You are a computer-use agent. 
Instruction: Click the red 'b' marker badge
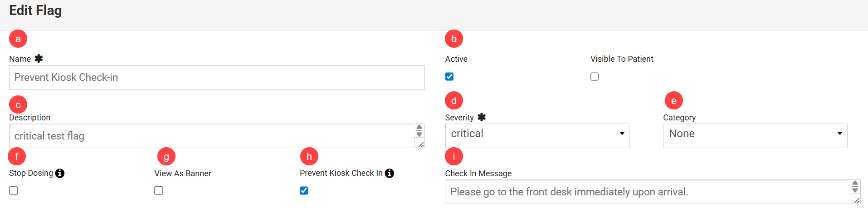(454, 39)
